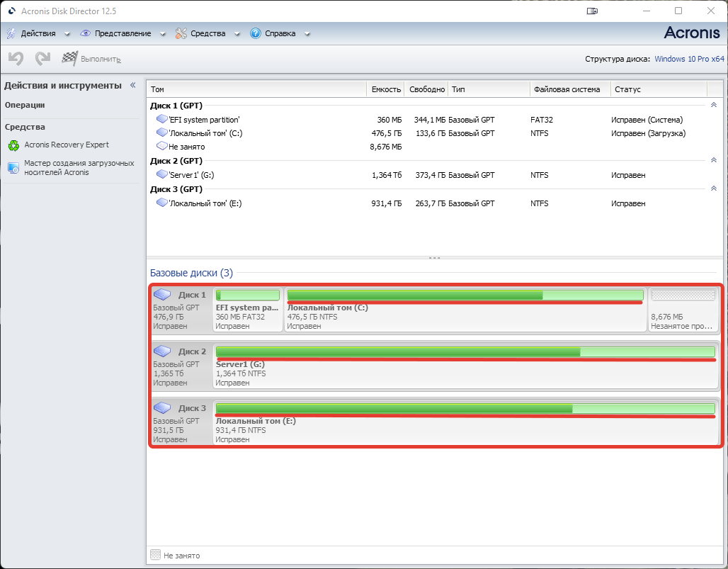
Task: Click the Acronis app icon in title bar
Action: pyautogui.click(x=11, y=11)
